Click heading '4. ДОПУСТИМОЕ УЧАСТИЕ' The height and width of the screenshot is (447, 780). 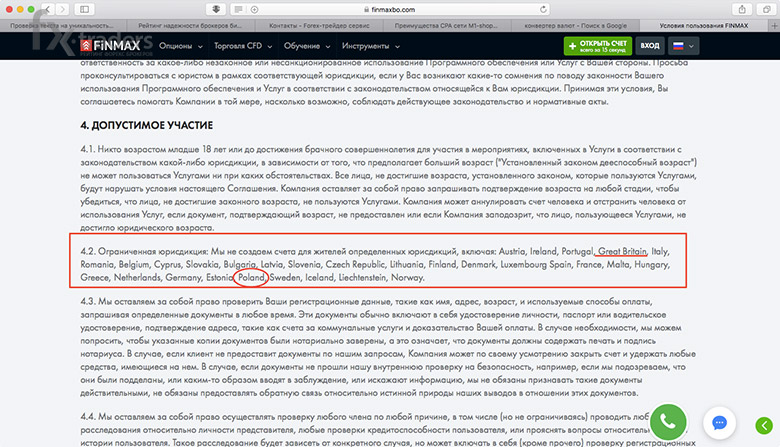click(x=147, y=125)
